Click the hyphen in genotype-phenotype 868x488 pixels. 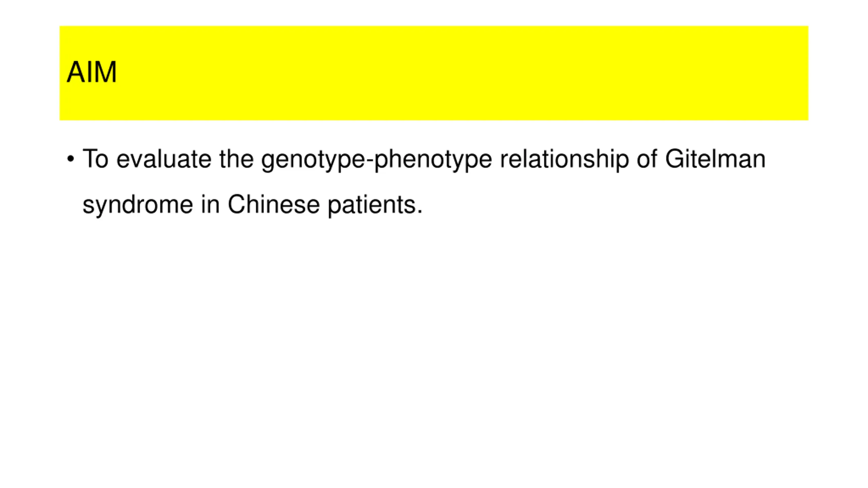(x=370, y=161)
